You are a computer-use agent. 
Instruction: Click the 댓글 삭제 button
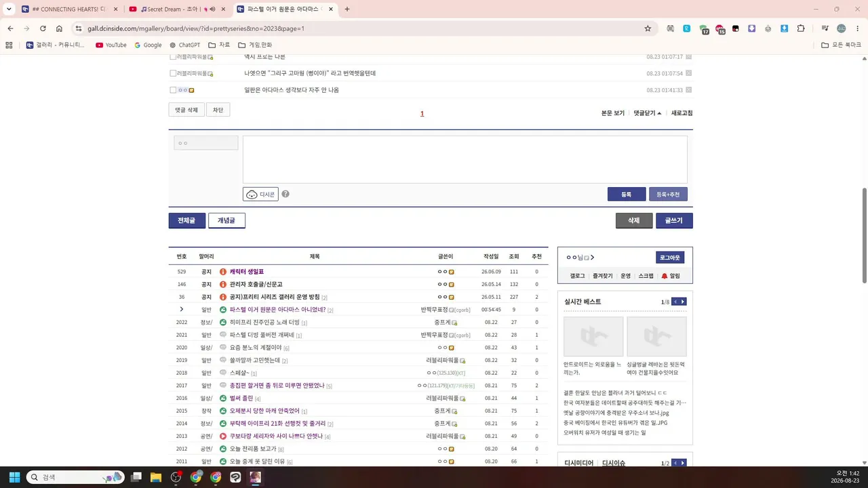[186, 110]
